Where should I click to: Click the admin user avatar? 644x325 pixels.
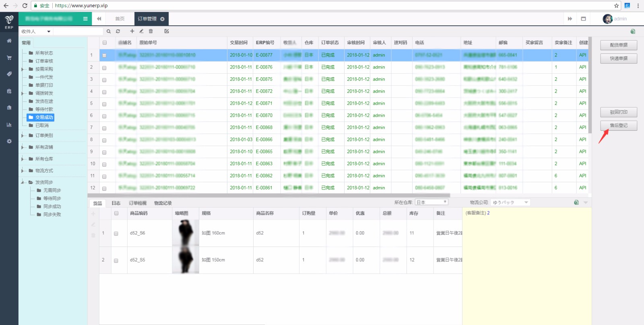click(x=607, y=19)
